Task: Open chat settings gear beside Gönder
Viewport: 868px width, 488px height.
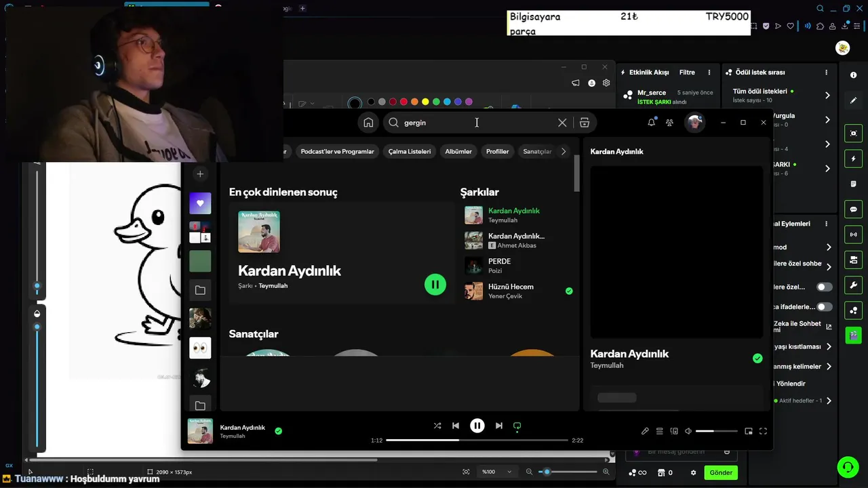Action: tap(693, 472)
